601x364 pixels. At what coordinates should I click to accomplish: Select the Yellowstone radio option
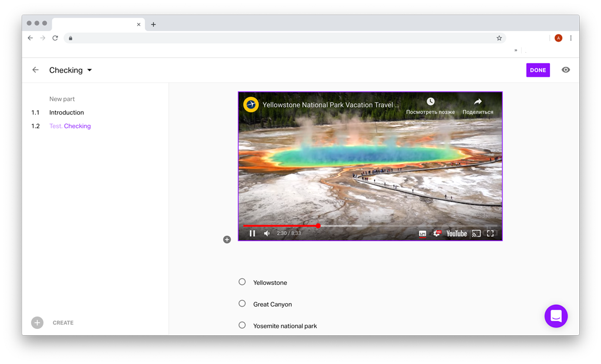242,282
